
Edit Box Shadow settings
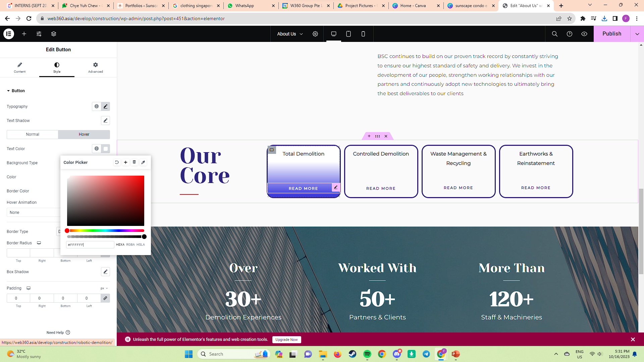click(106, 271)
